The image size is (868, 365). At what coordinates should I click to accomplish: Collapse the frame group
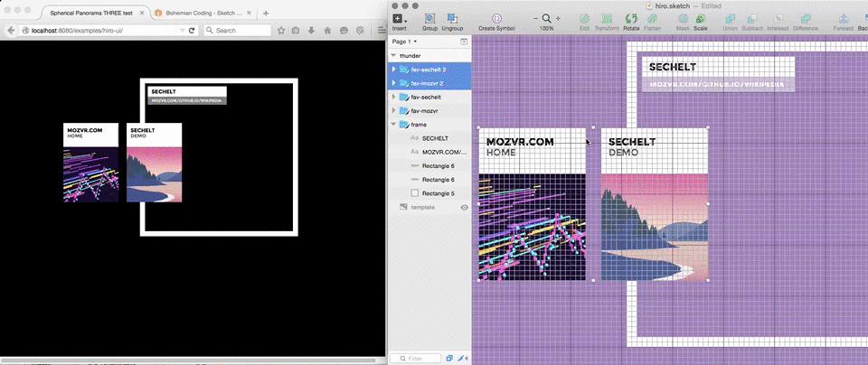[x=393, y=125]
